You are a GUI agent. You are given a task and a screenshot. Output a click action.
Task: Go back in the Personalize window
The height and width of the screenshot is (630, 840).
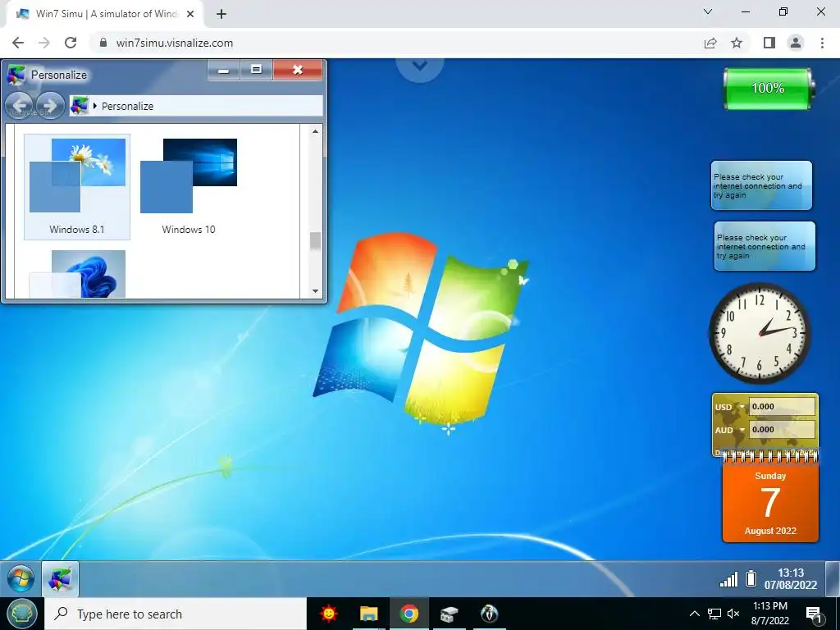tap(20, 106)
